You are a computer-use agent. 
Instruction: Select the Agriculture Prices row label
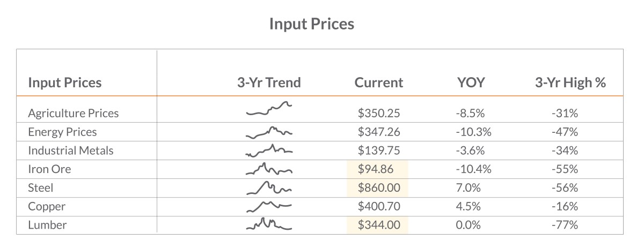74,114
